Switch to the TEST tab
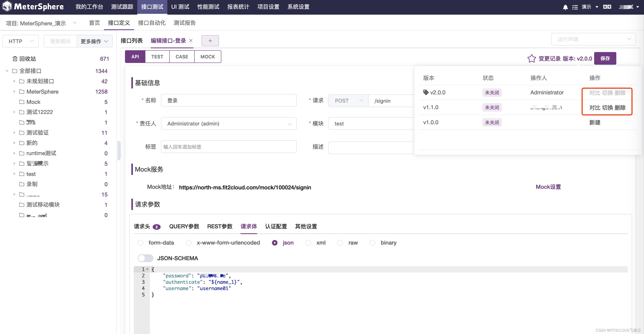Screen dimensions: 644x334 pos(157,57)
